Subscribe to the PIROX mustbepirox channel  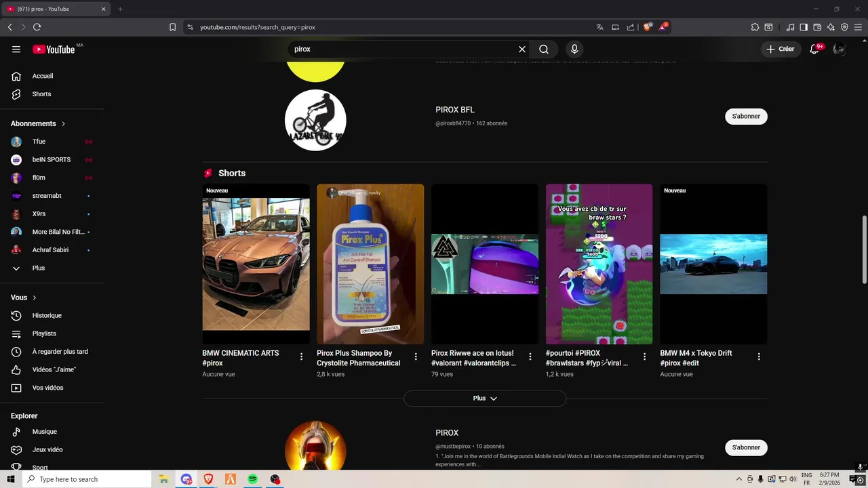tap(746, 447)
